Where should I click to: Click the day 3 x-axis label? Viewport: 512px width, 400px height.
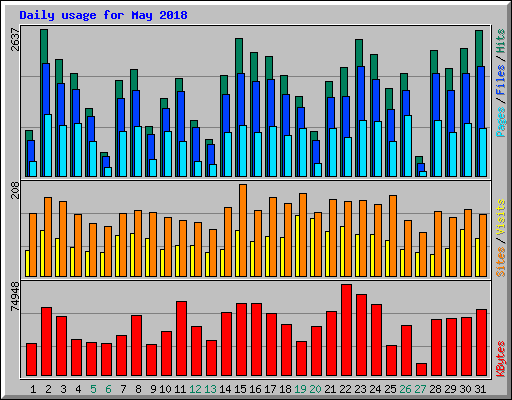[x=63, y=389]
